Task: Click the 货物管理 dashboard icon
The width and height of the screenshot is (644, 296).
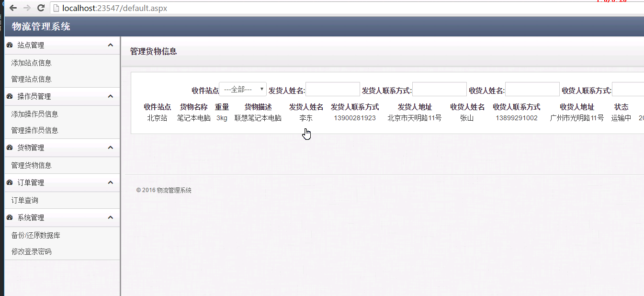Action: (x=10, y=148)
